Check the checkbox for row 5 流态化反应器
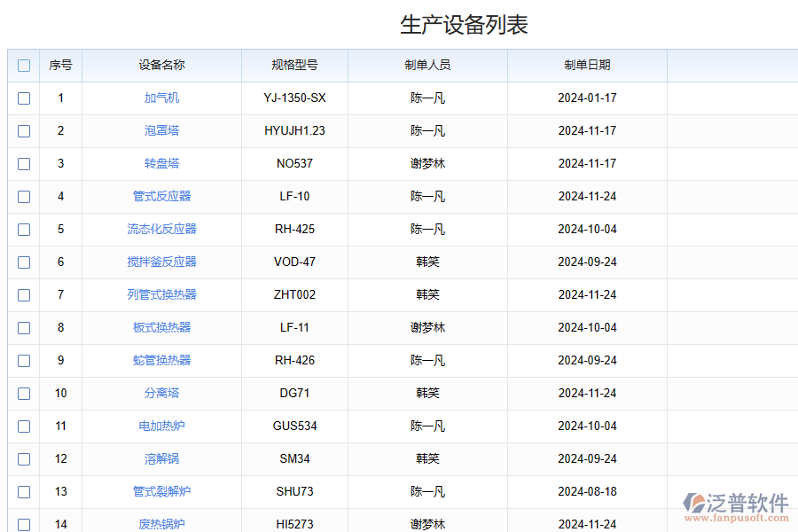 click(x=23, y=229)
